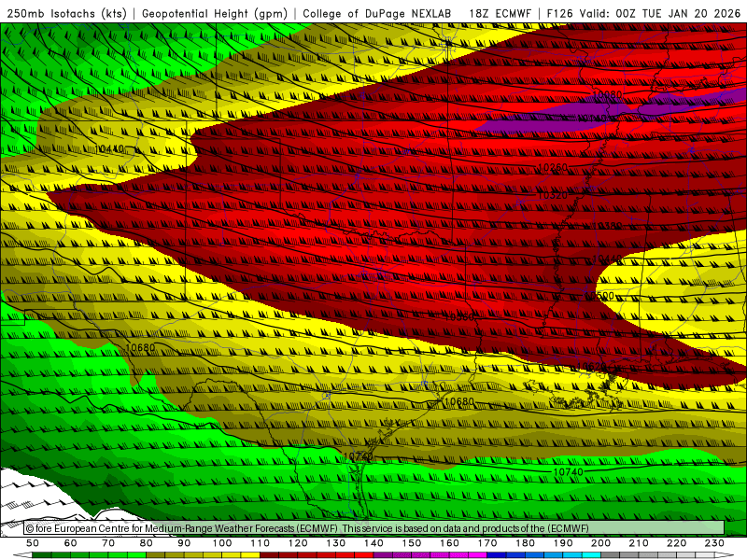Click the bright red swatch just before 140
The height and width of the screenshot is (560, 747).
364,555
